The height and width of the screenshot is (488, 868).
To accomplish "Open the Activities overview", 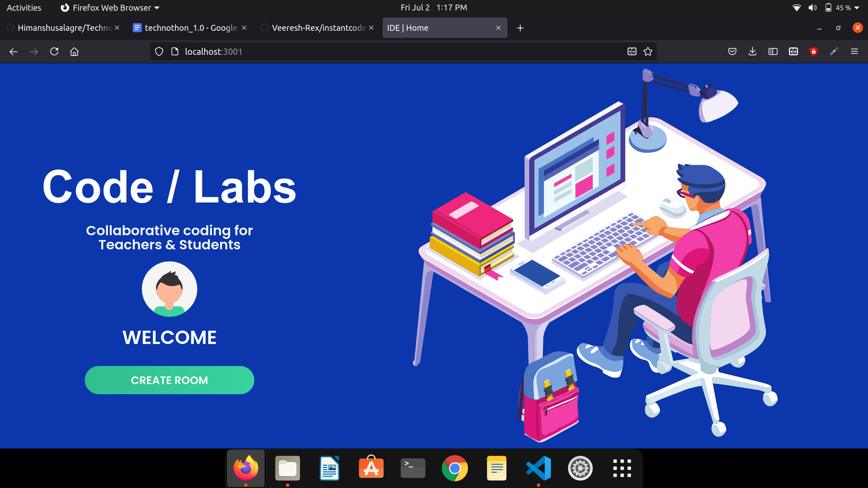I will click(24, 7).
